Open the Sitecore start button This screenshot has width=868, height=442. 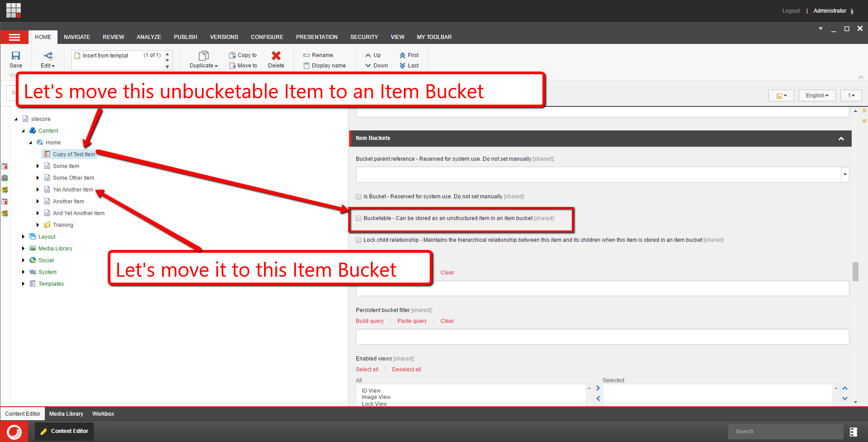click(14, 432)
